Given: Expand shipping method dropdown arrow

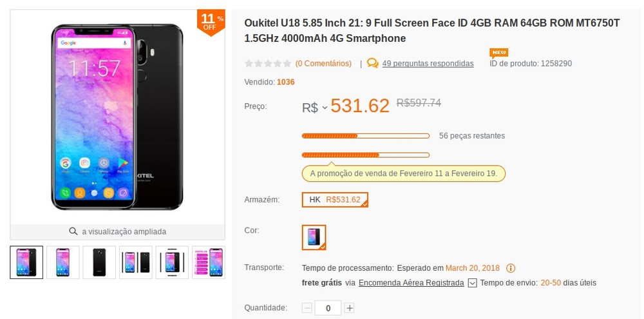Looking at the screenshot, I should [x=472, y=283].
